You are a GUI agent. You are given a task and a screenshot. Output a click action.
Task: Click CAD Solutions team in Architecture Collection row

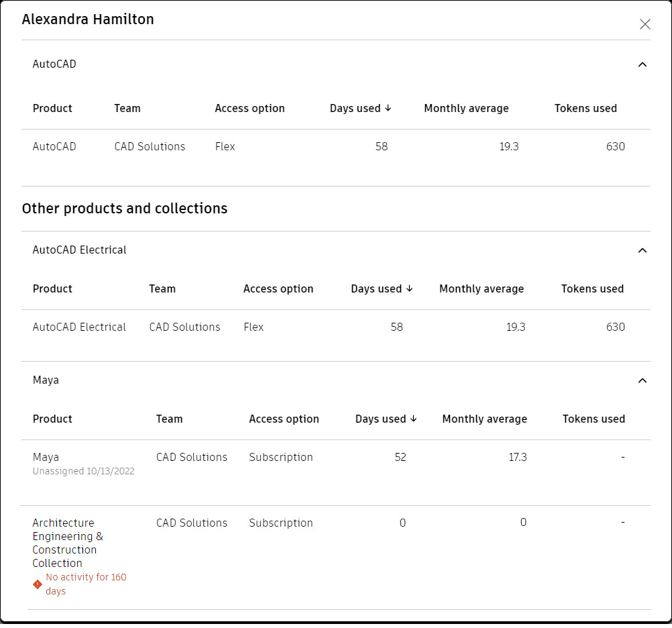[192, 523]
